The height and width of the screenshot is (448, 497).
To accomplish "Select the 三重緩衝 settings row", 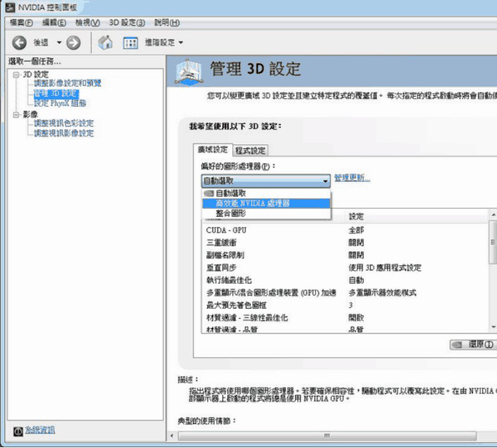I will coord(345,243).
